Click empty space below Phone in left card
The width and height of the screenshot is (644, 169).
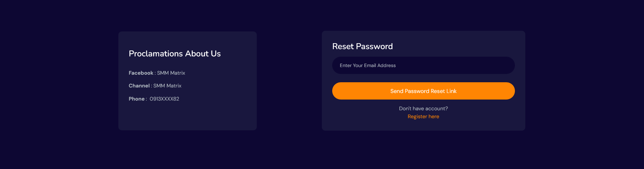187,116
